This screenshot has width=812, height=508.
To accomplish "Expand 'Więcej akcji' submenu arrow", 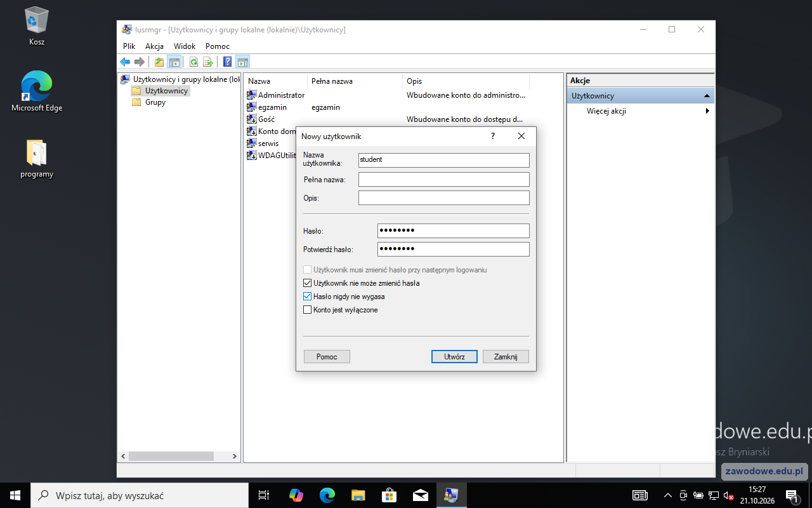I will tap(707, 111).
